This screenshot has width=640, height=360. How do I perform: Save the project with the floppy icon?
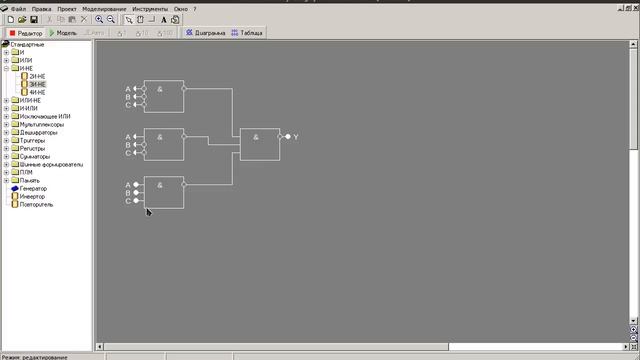tap(34, 20)
